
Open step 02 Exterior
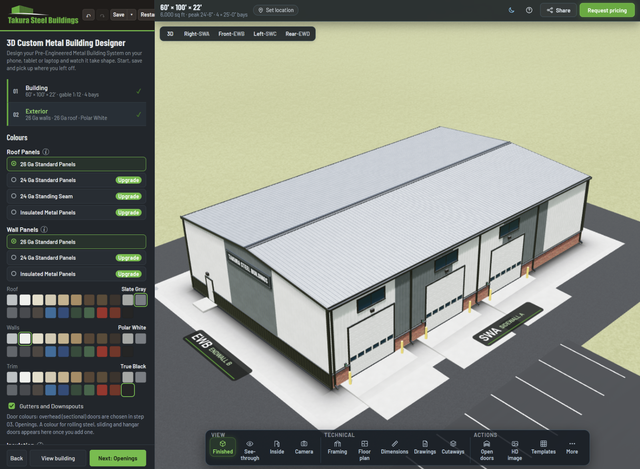click(x=77, y=114)
